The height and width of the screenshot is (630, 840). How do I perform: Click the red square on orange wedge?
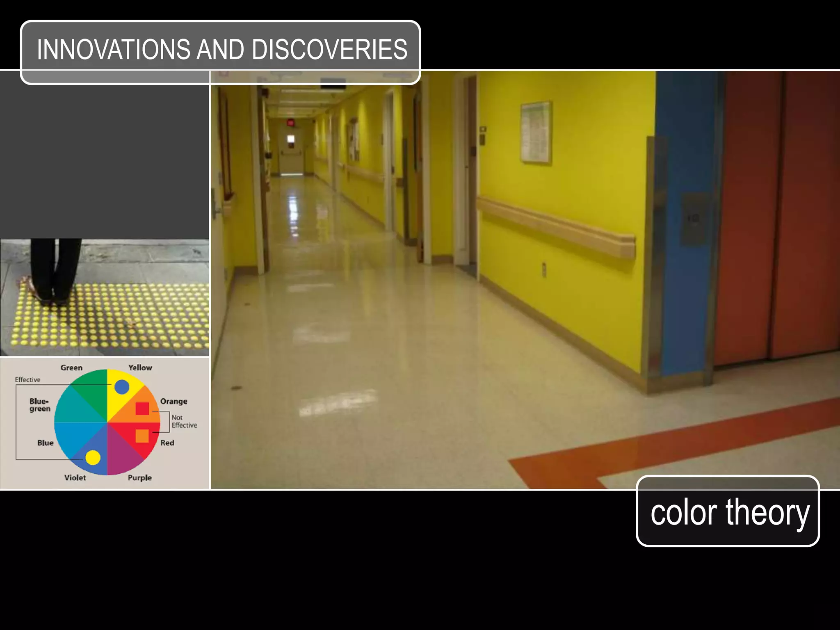tap(142, 409)
